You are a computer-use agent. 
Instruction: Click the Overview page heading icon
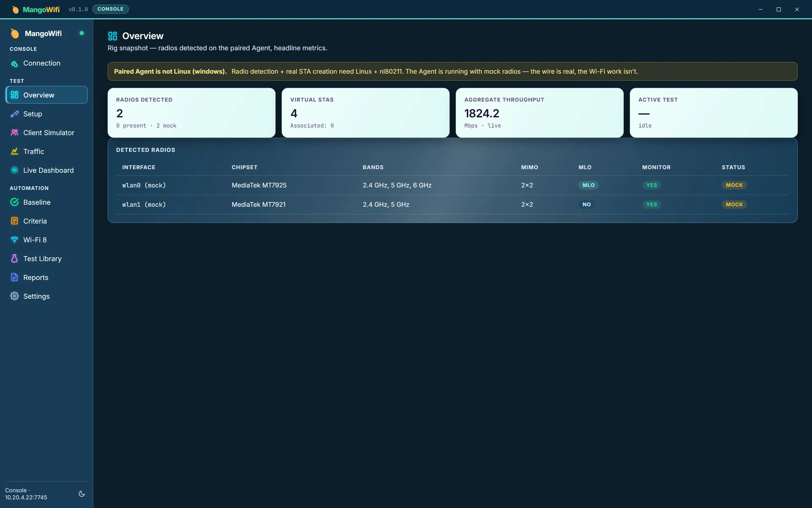[x=112, y=36]
